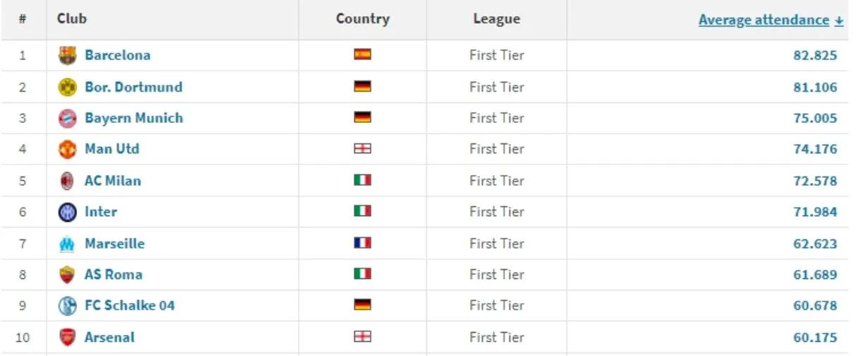Click the Borussia Dortmund crest icon
Image resolution: width=868 pixels, height=356 pixels.
tap(67, 88)
